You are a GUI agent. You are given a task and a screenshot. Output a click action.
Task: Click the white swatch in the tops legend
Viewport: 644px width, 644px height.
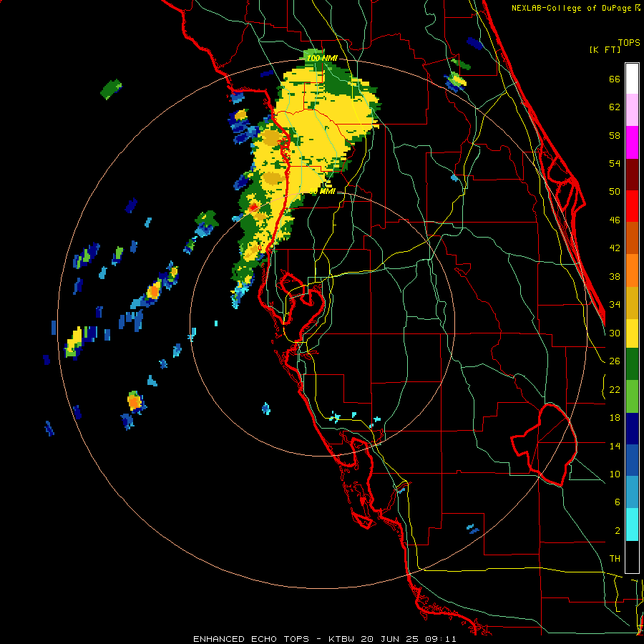[x=632, y=79]
